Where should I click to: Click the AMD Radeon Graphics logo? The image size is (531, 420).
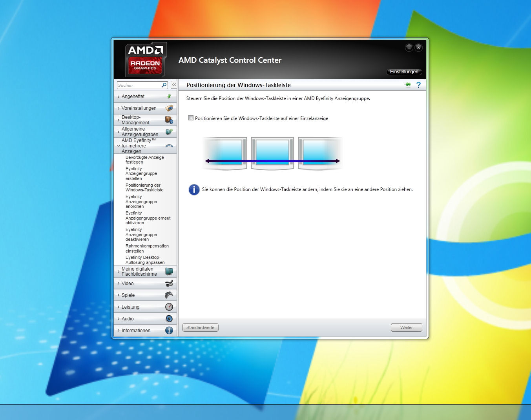[146, 59]
